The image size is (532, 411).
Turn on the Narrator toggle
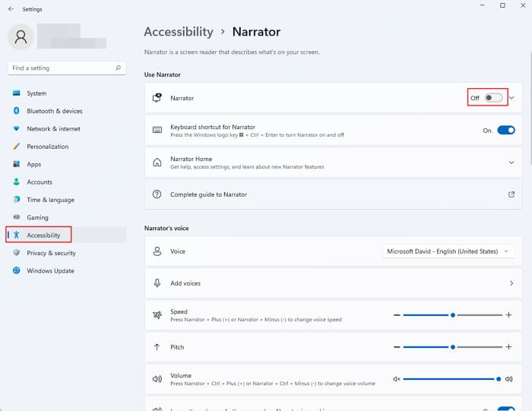(494, 98)
